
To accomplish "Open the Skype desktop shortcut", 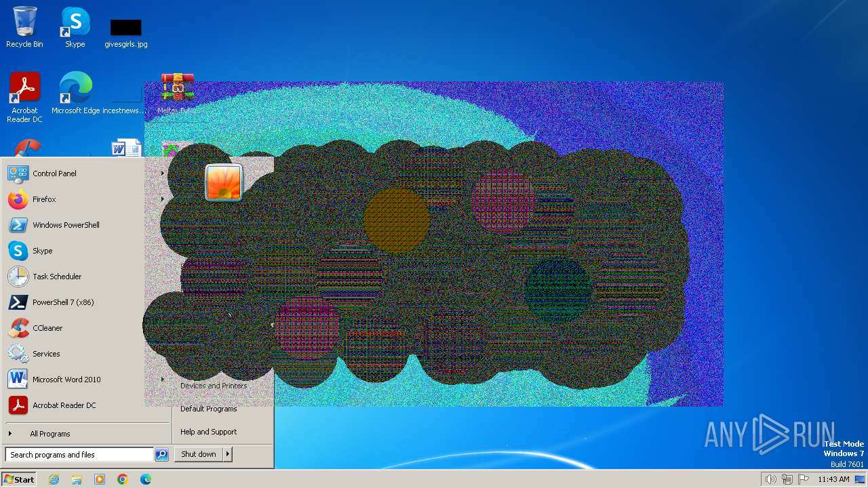I will coord(75,28).
